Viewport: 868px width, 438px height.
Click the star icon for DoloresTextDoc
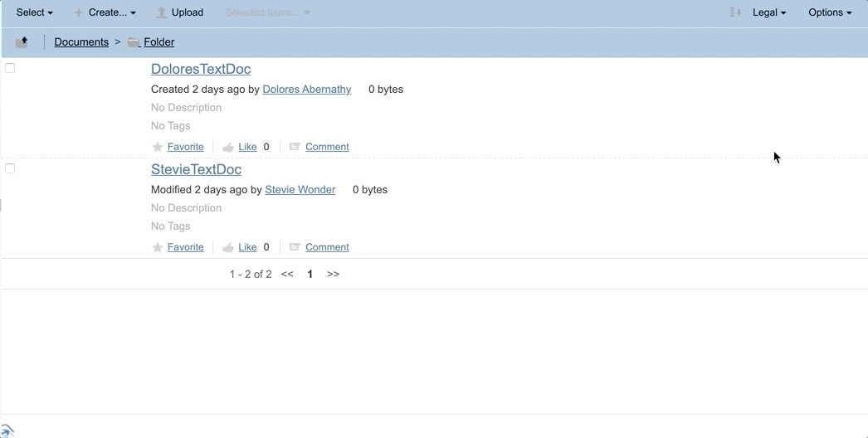158,147
